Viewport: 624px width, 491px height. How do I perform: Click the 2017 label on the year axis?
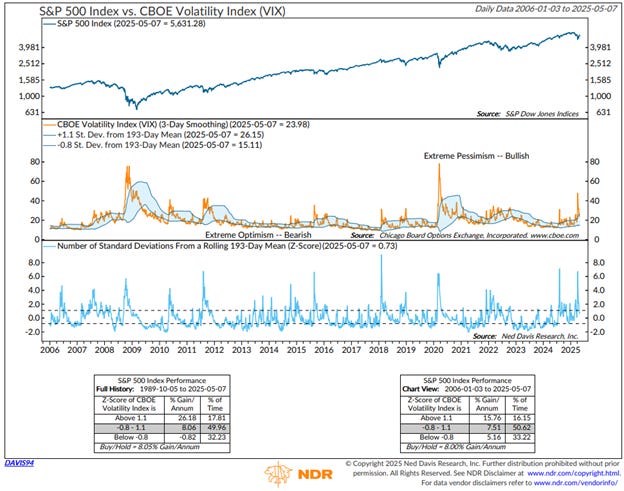[x=351, y=350]
